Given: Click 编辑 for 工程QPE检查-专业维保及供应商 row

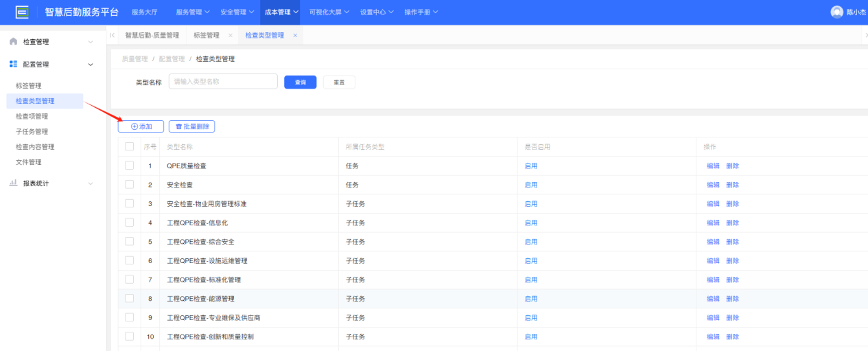Looking at the screenshot, I should point(714,317).
